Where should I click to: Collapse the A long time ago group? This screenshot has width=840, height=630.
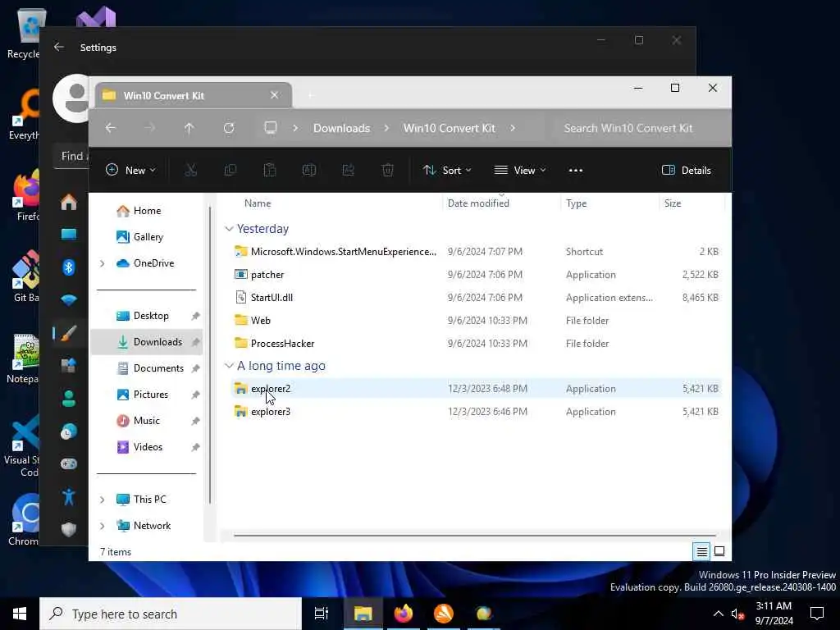tap(229, 365)
